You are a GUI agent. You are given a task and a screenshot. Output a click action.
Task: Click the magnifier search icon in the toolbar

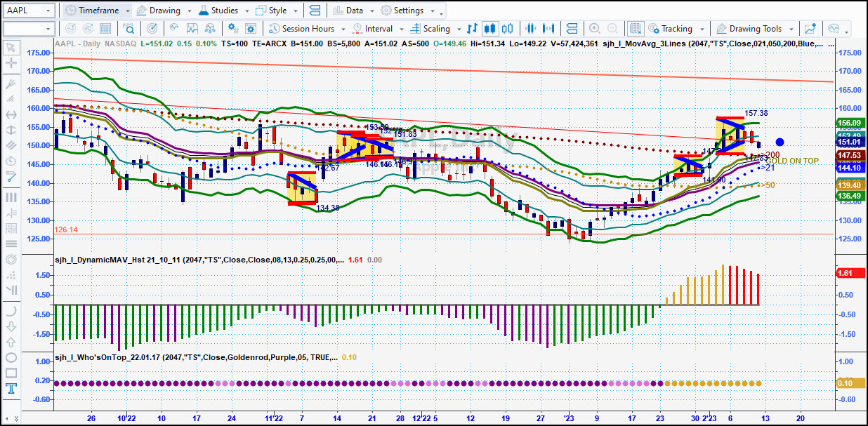click(x=129, y=29)
